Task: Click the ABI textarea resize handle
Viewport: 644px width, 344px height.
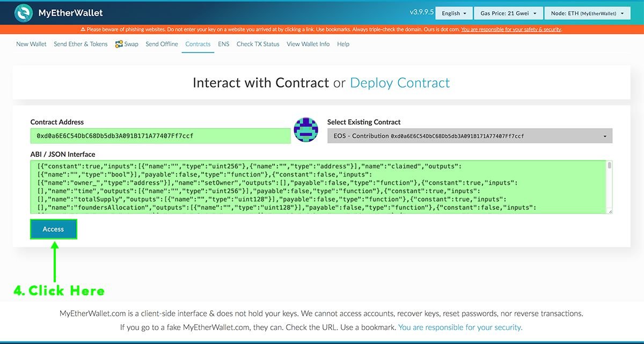Action: pos(610,211)
